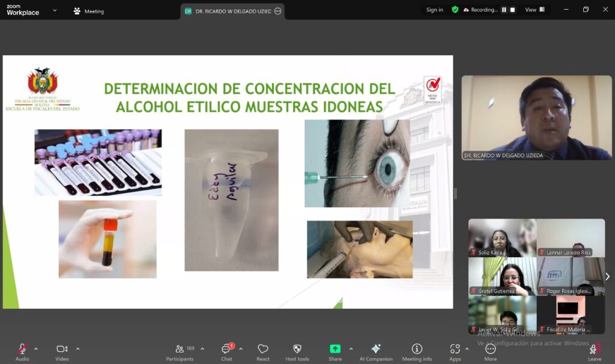Open the Zoom Workplace dropdown arrow
Viewport: 615px width, 364px height.
pos(55,10)
